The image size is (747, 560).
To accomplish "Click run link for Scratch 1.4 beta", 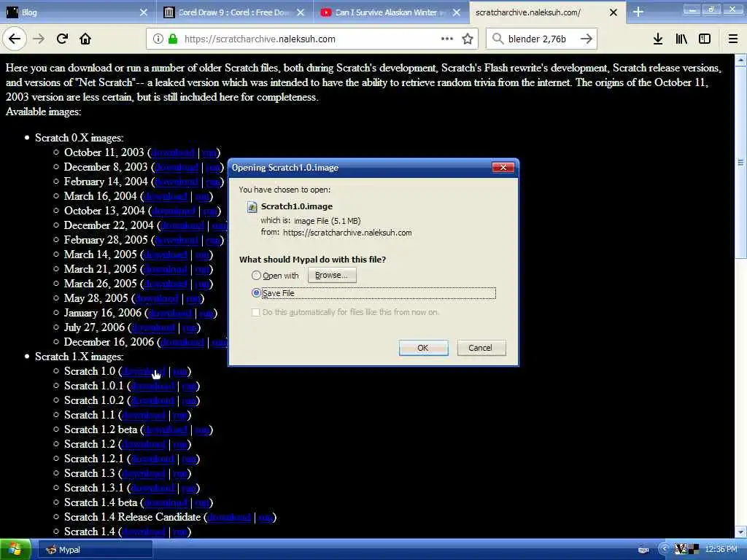I will point(202,503).
